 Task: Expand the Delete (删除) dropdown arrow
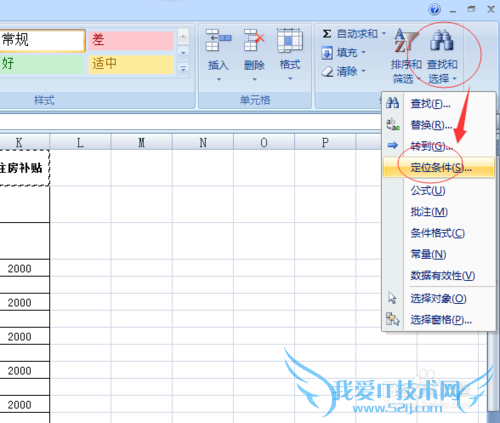click(x=254, y=79)
